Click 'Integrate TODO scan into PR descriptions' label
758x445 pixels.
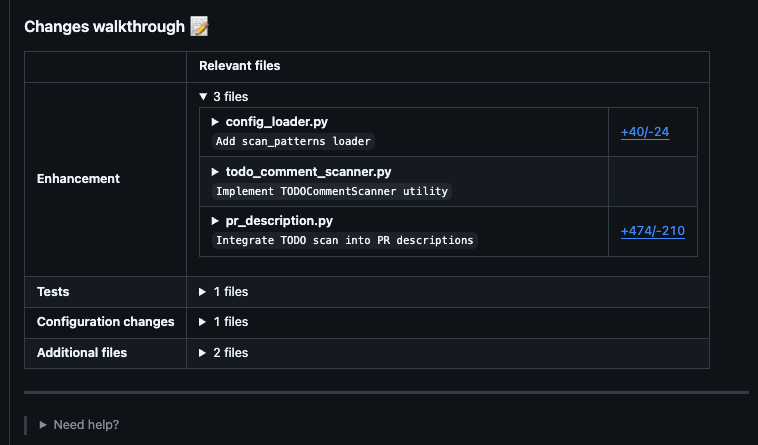tap(345, 240)
